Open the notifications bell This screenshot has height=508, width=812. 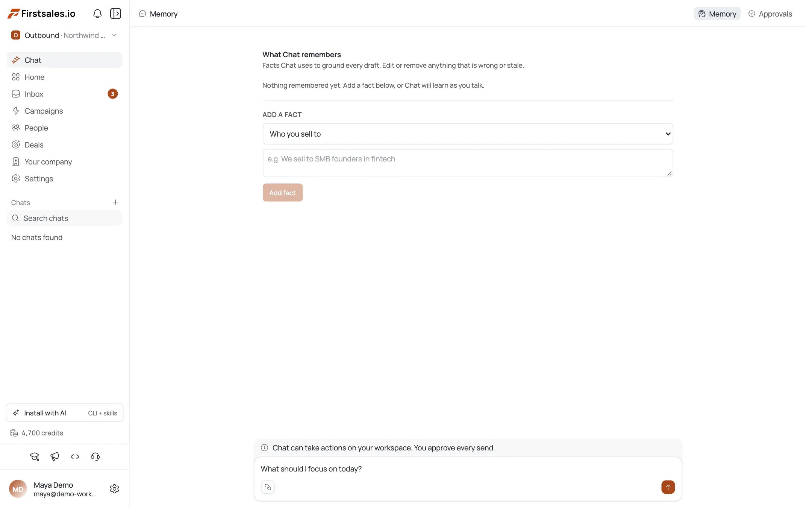[97, 14]
